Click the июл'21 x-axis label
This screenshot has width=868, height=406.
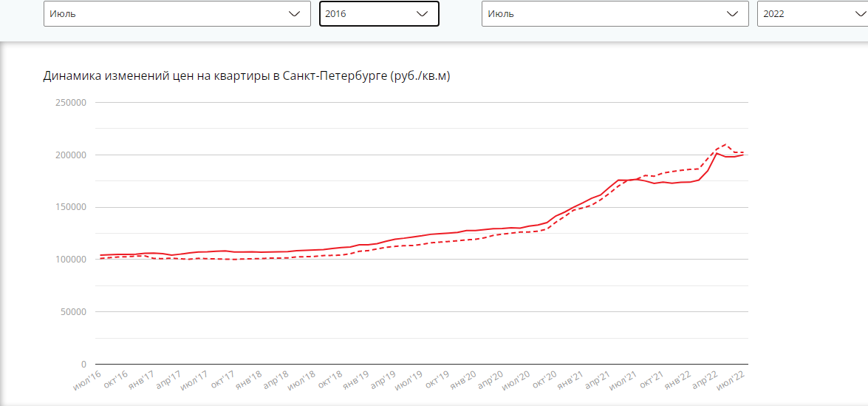point(624,382)
